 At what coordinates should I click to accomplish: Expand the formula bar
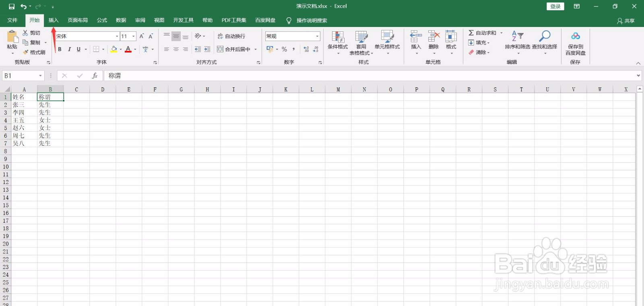tap(638, 76)
